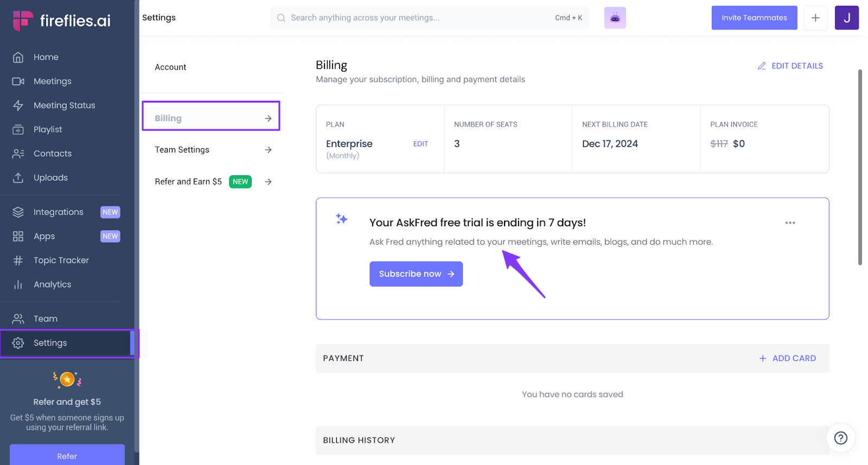
Task: Select Billing in the settings menu
Action: click(210, 118)
